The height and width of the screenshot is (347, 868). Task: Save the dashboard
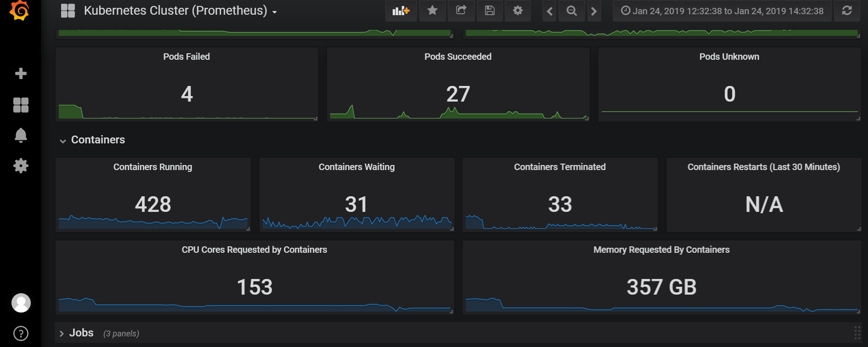click(490, 11)
